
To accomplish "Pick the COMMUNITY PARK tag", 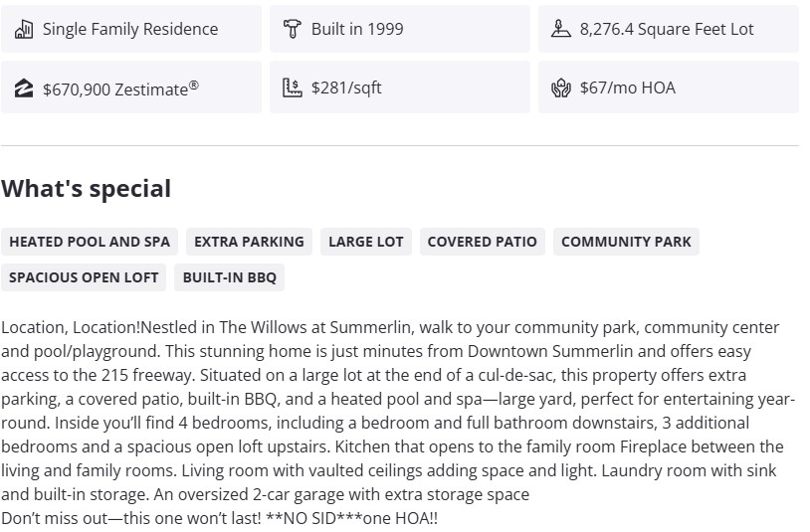I will point(626,242).
